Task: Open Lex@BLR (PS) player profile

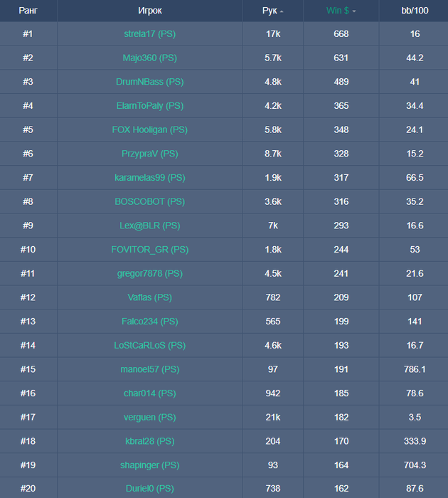Action: [150, 226]
